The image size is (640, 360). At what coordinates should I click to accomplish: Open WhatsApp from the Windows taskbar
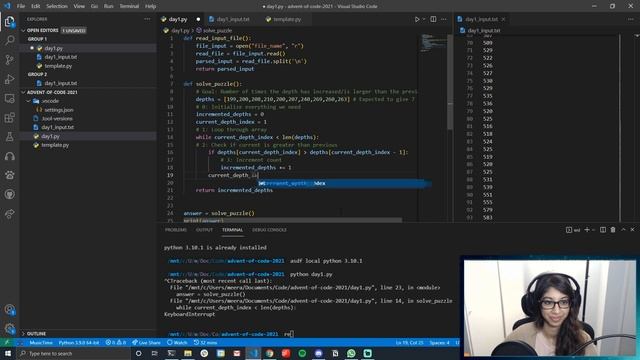tap(351, 353)
